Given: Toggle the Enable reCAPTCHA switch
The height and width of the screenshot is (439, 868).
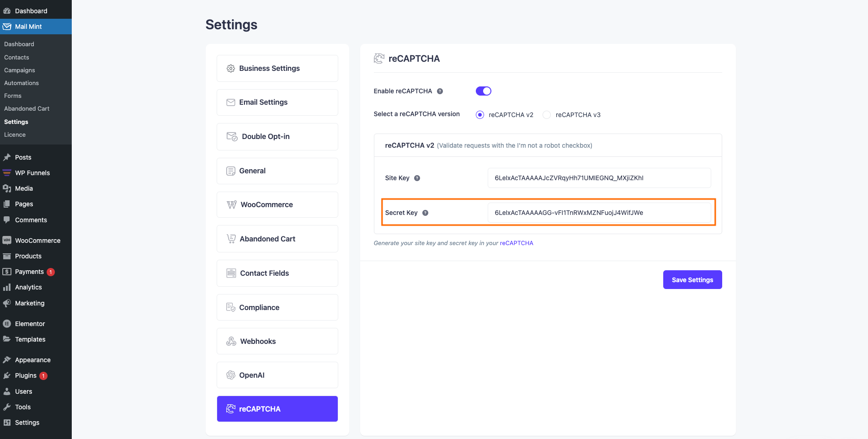Looking at the screenshot, I should tap(484, 91).
